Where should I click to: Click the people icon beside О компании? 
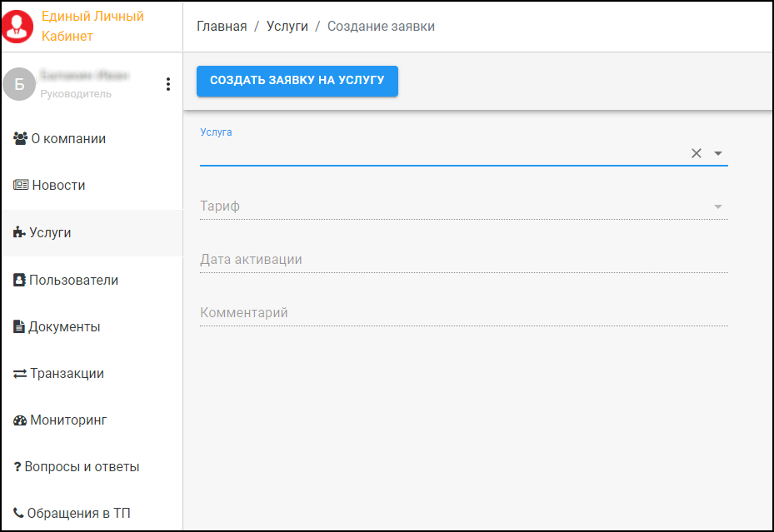[x=21, y=139]
